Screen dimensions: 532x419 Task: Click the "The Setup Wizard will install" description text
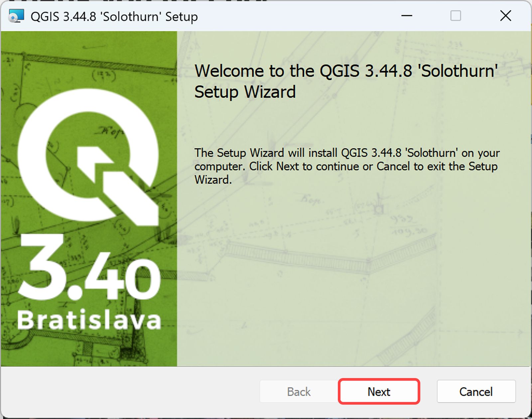tap(347, 166)
